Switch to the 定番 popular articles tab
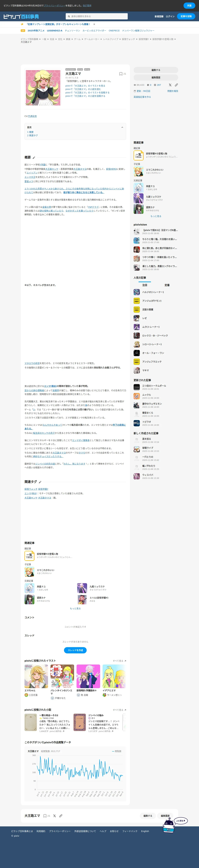Viewport: 199px width, 868px height. click(167, 285)
